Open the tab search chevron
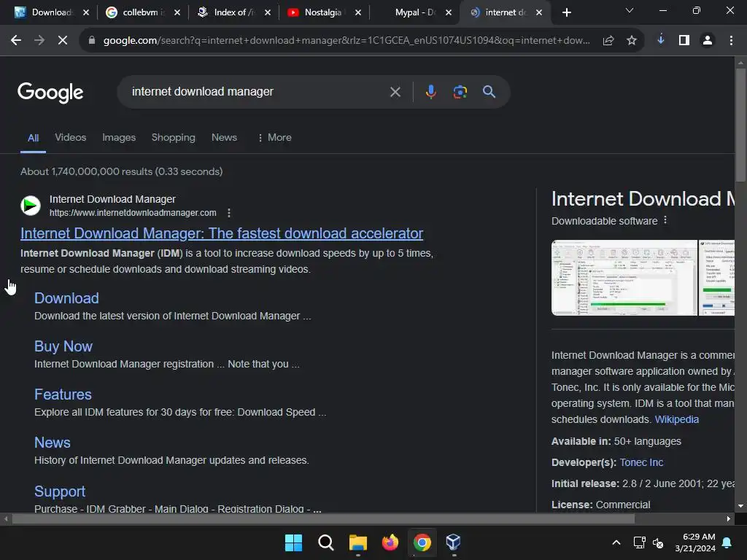 [630, 10]
